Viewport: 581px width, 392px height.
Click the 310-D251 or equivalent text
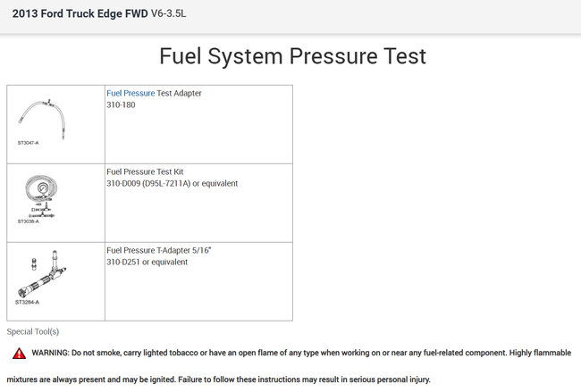pos(147,263)
